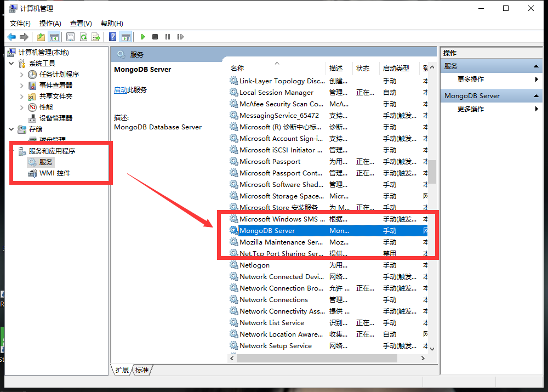Screen dimensions: 548x392
Task: Select the Mozilla Maintenance Service row
Action: (x=328, y=242)
